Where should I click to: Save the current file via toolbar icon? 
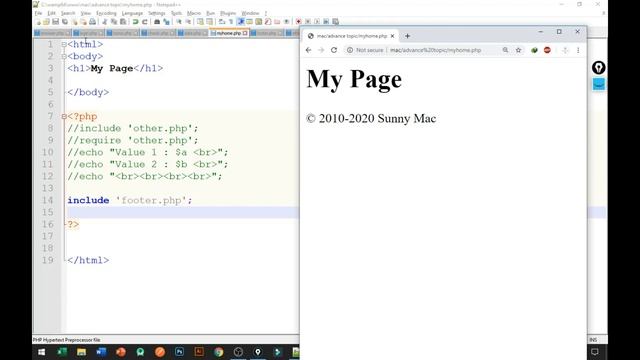click(x=56, y=22)
